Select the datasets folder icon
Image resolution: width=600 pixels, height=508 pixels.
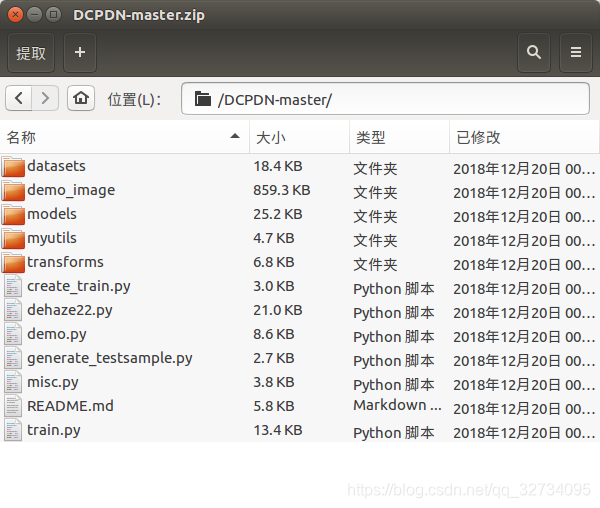[13, 166]
